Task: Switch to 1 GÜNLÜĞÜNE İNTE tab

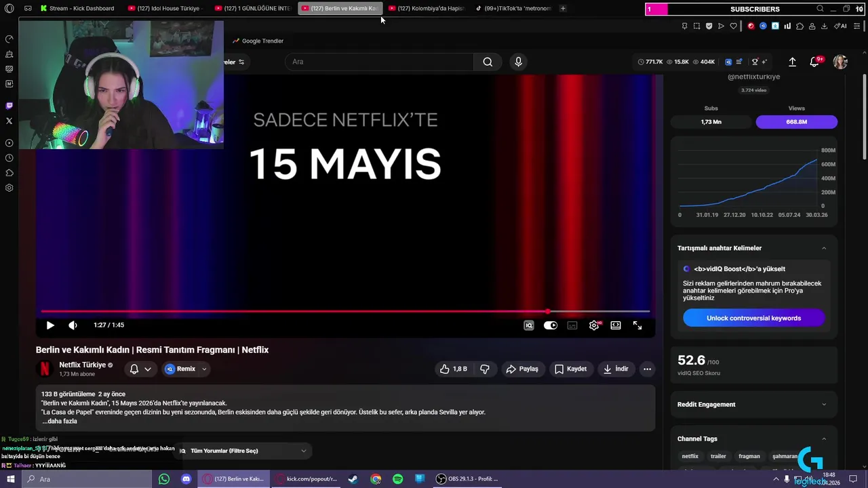Action: (252, 8)
